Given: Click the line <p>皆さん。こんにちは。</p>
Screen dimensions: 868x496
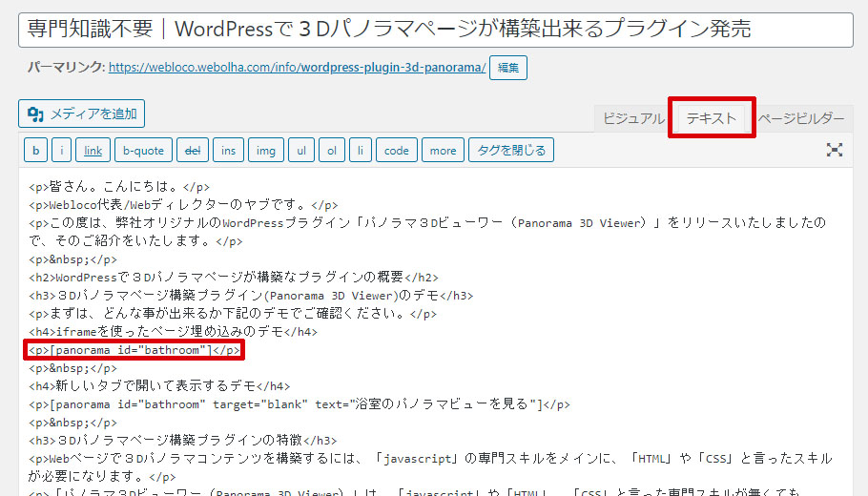Looking at the screenshot, I should coord(119,187).
